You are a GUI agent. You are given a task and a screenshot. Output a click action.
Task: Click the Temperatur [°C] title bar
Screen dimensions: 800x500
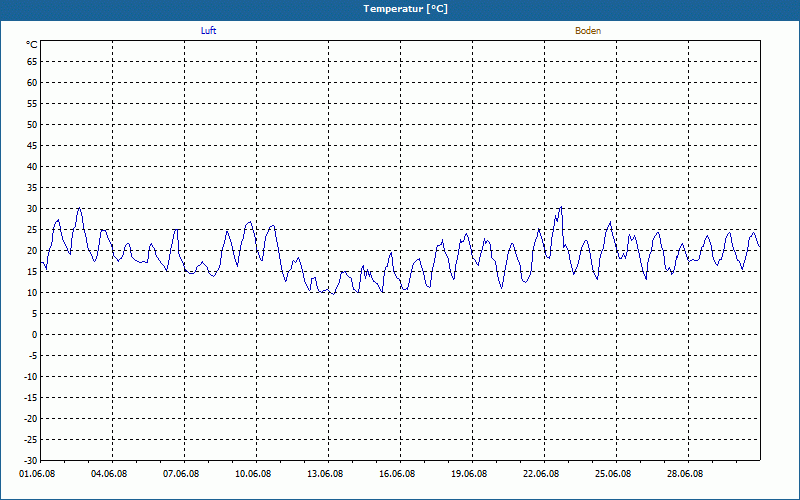[400, 9]
